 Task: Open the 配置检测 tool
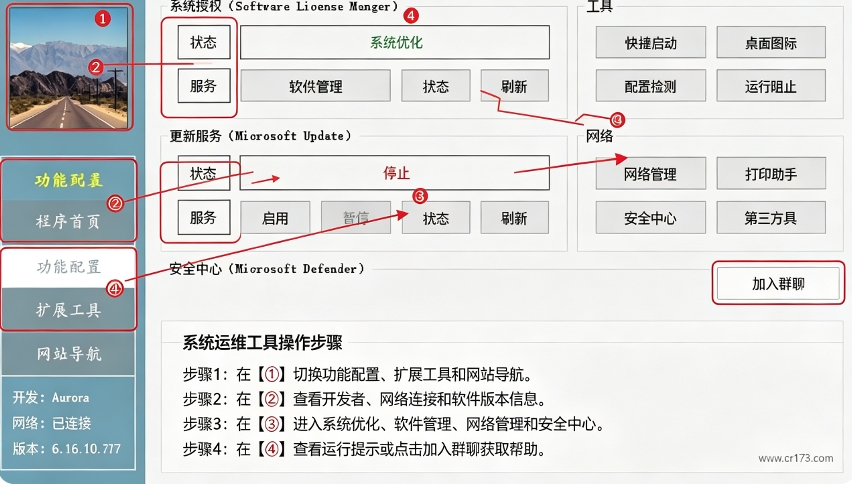click(650, 86)
